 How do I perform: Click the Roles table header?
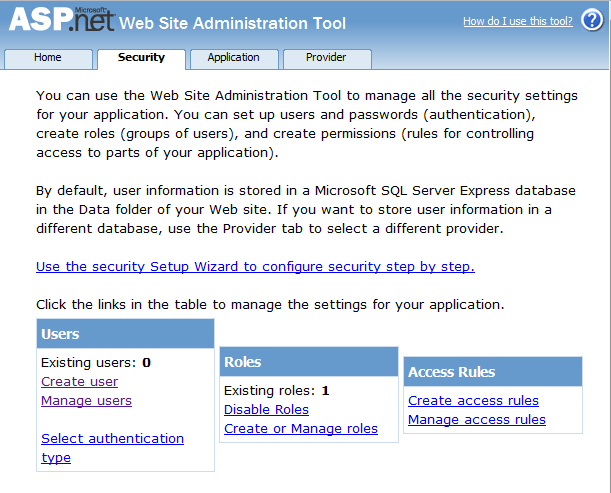coord(308,362)
